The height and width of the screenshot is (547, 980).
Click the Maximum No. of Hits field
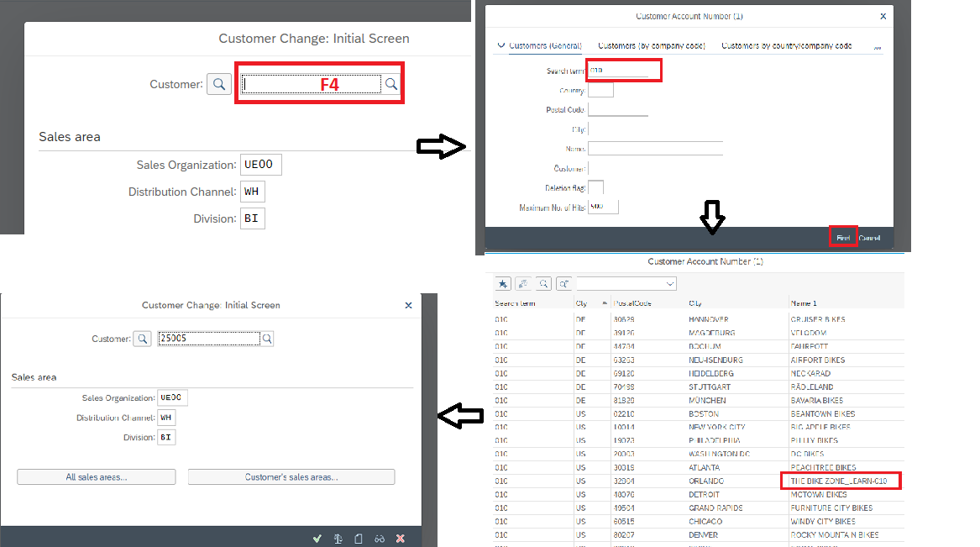coord(603,207)
